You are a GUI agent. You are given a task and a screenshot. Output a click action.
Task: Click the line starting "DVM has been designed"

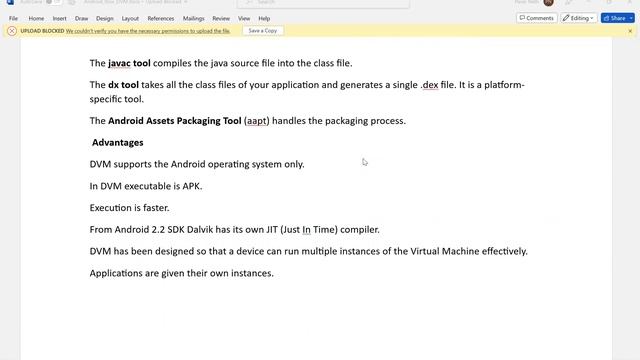309,251
